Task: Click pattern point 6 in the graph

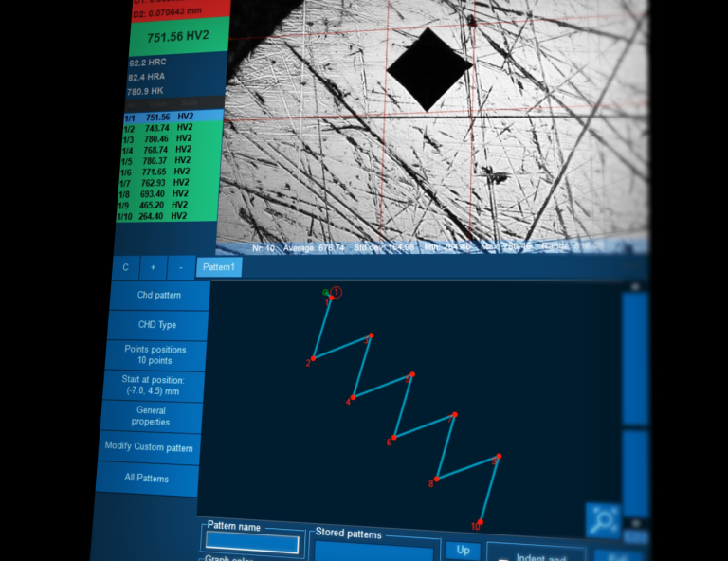Action: click(394, 437)
